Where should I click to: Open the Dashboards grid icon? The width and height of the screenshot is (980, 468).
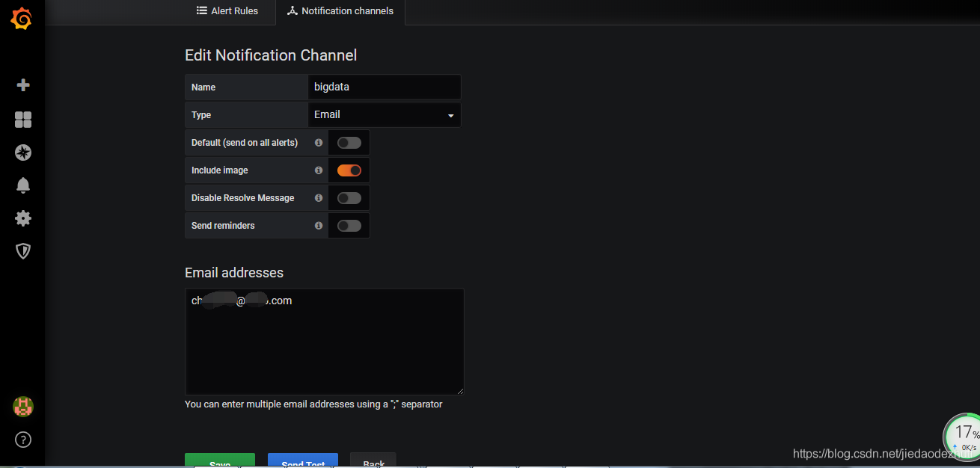[23, 120]
